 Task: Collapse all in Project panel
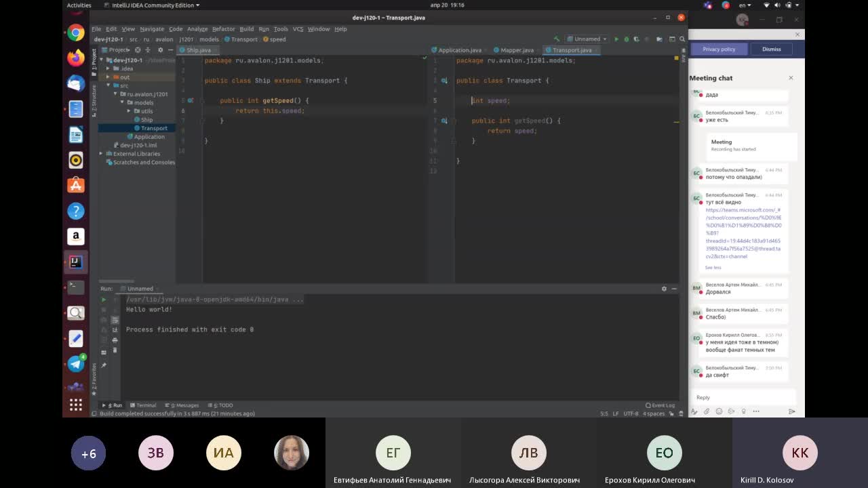point(149,50)
